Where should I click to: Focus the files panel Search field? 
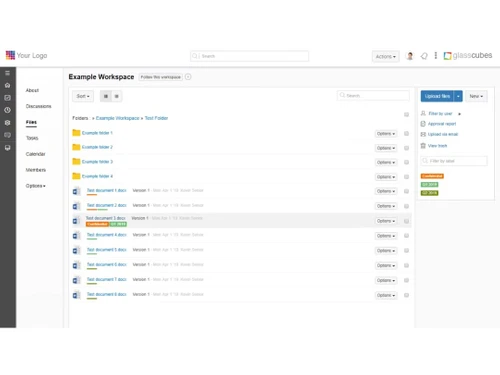click(373, 96)
